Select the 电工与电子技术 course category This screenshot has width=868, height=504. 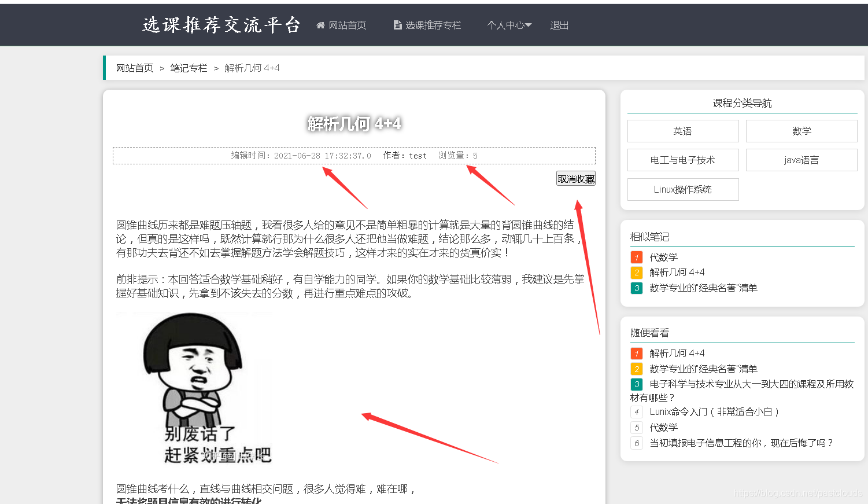point(683,160)
